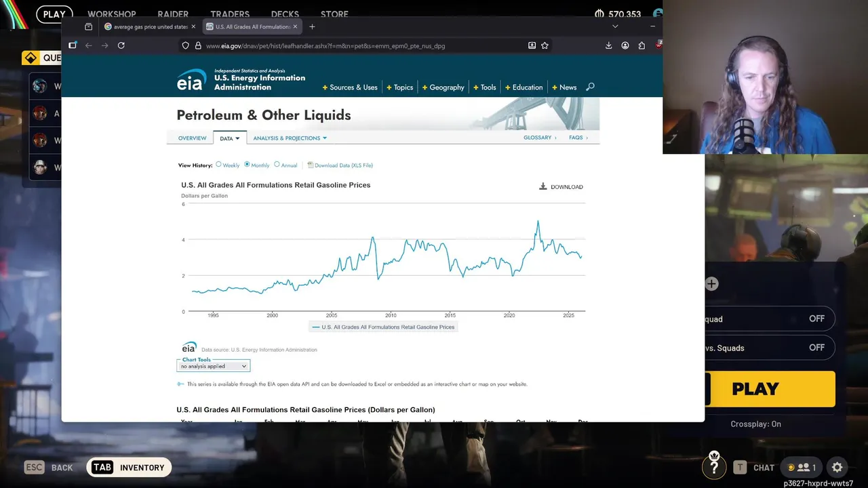
Task: Select the PLAY tab in game top bar
Action: [54, 14]
